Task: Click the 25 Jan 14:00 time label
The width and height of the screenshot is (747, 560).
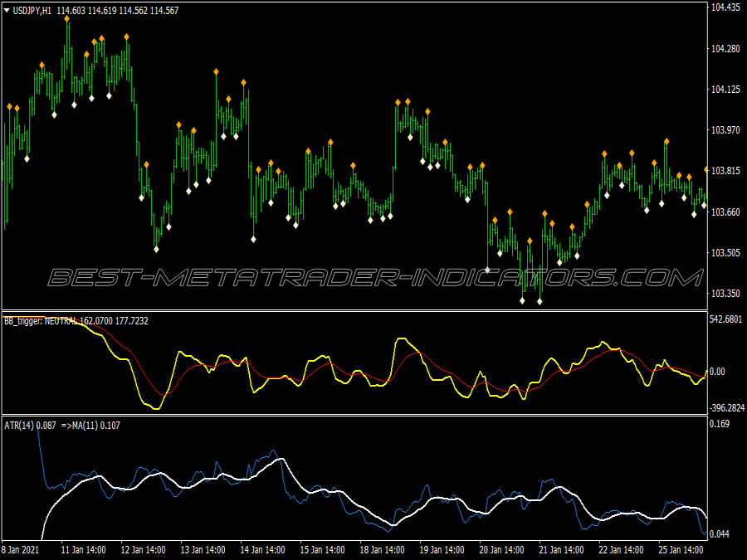Action: (681, 550)
